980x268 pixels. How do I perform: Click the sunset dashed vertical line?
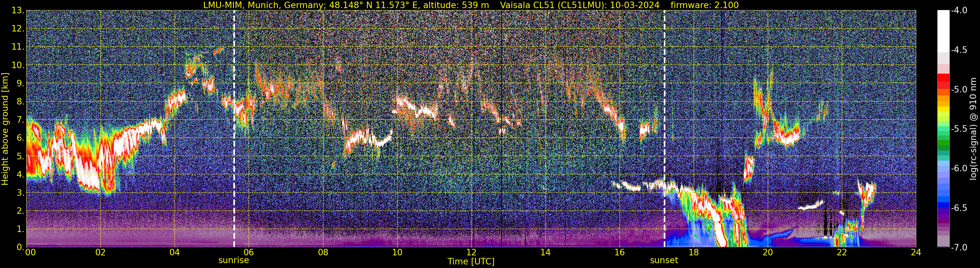click(x=664, y=129)
